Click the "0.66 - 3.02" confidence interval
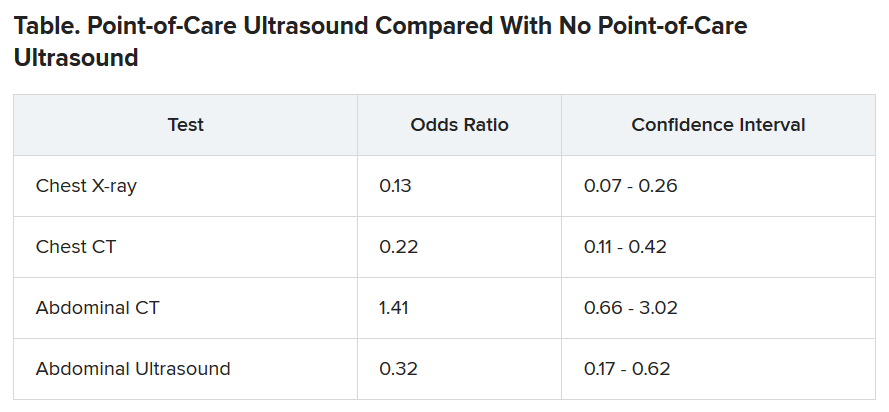 tap(631, 308)
